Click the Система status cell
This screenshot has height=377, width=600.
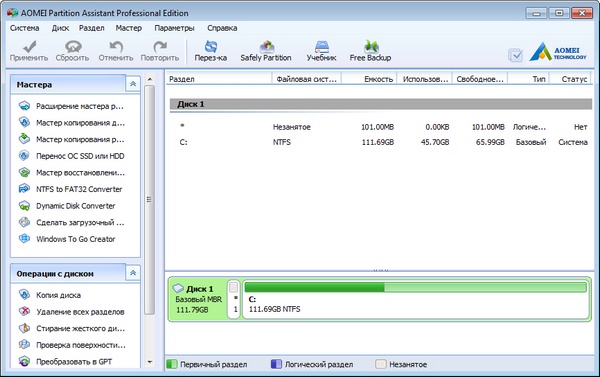tap(573, 142)
